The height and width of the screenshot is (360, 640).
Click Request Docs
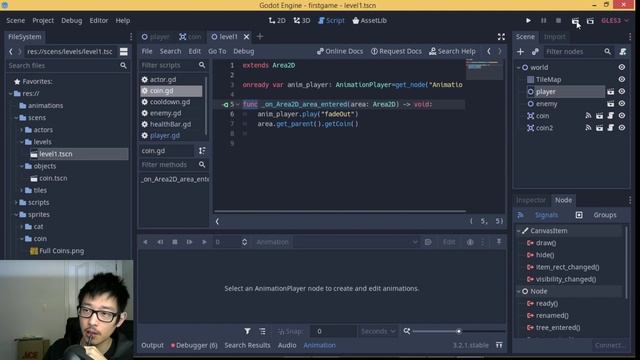point(396,51)
